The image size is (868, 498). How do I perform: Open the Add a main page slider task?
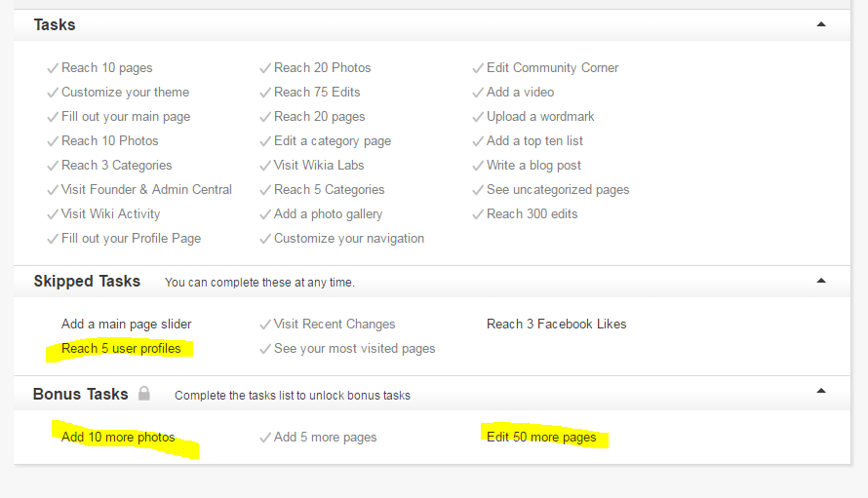pos(126,325)
